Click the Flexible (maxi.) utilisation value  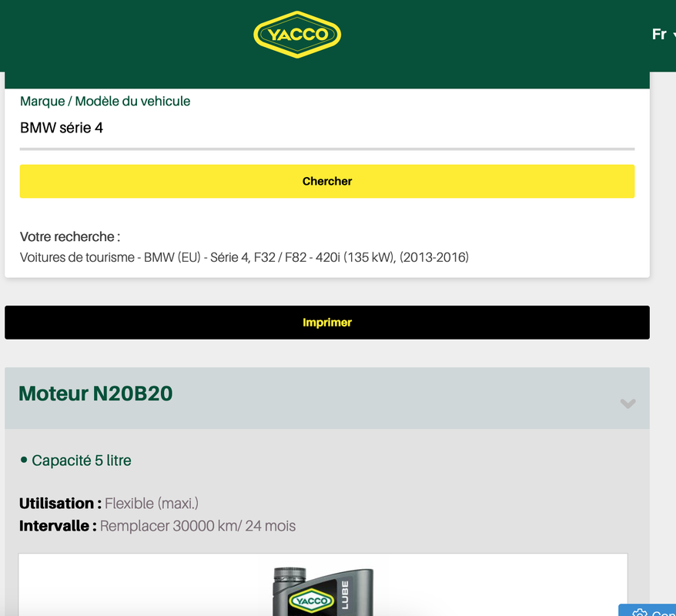tap(152, 504)
